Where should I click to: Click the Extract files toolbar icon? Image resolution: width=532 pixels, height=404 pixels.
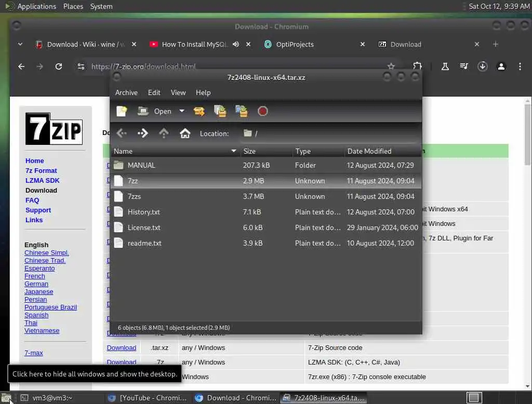pyautogui.click(x=199, y=111)
